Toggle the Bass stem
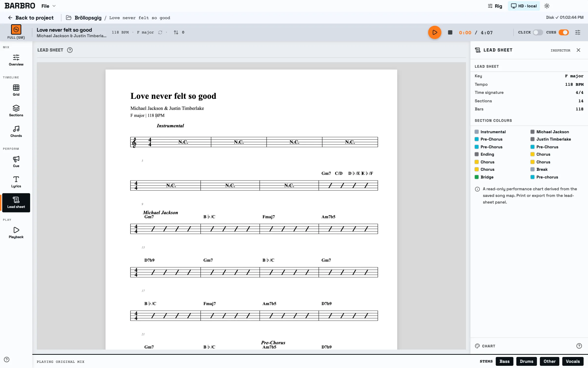Image resolution: width=588 pixels, height=368 pixels. pos(504,361)
